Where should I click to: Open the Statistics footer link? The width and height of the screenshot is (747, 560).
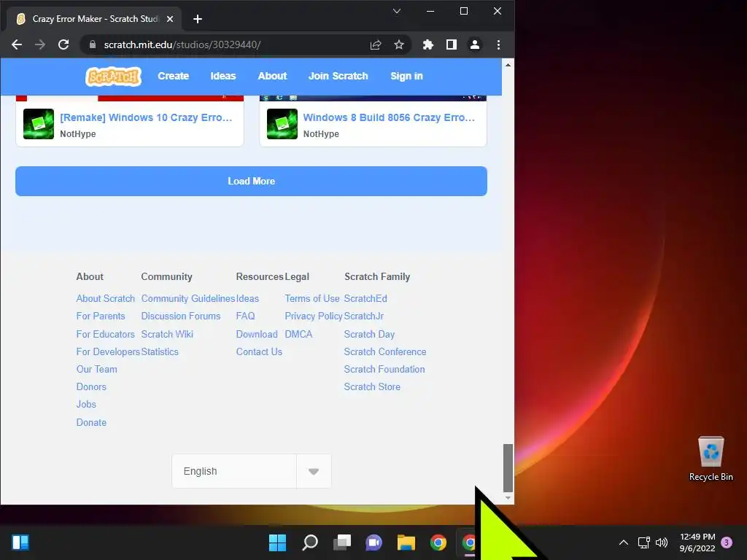[160, 352]
